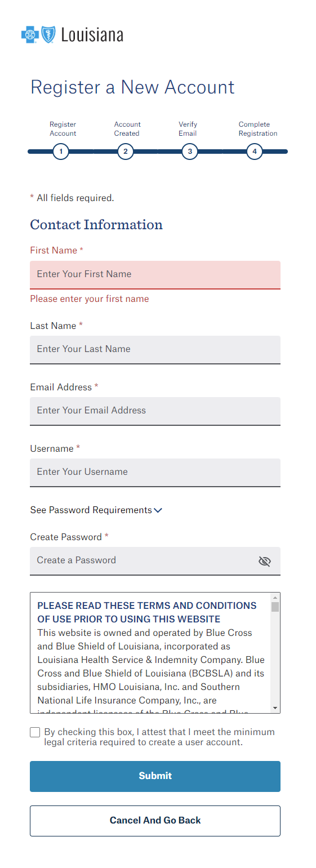The width and height of the screenshot is (316, 868).
Task: Select step 1 Register Account circle
Action: 61,152
